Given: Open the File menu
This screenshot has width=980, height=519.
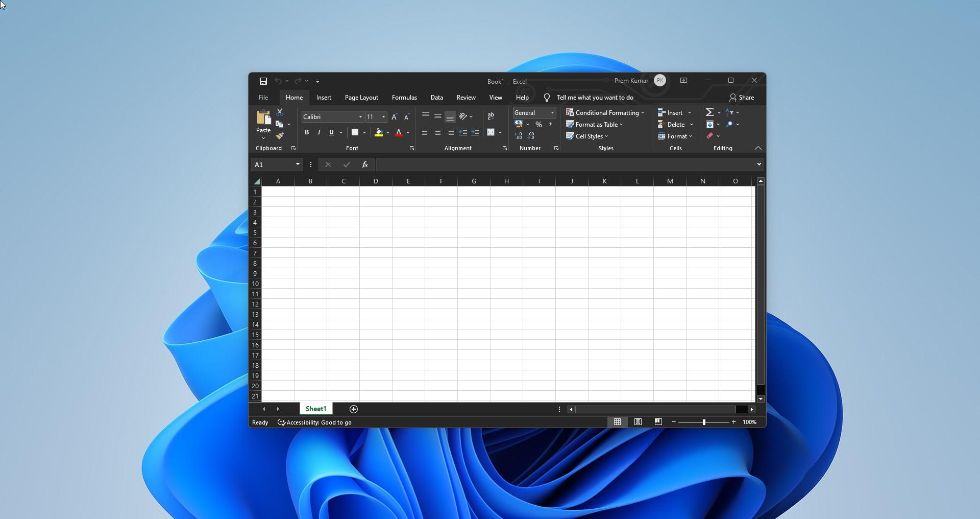Looking at the screenshot, I should (x=263, y=97).
